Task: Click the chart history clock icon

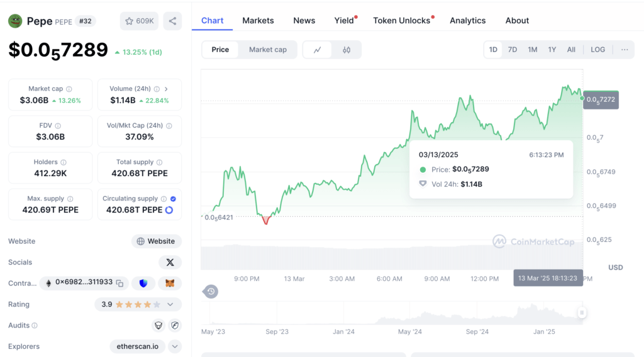Action: (211, 292)
